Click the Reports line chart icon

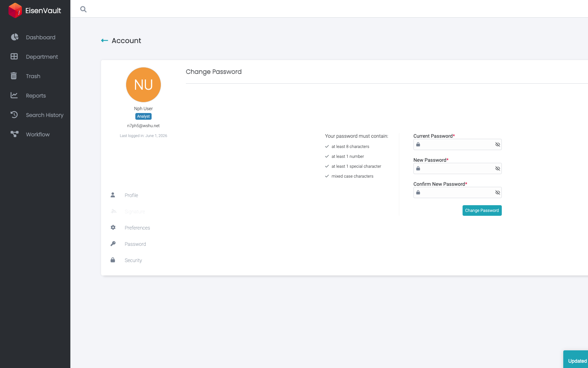tap(14, 95)
